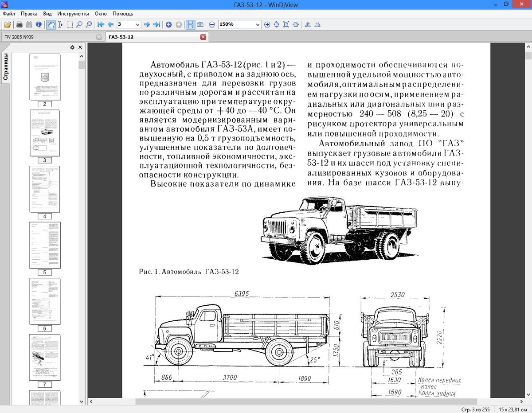
Task: Open sidebar settings gear menu
Action: 72,47
